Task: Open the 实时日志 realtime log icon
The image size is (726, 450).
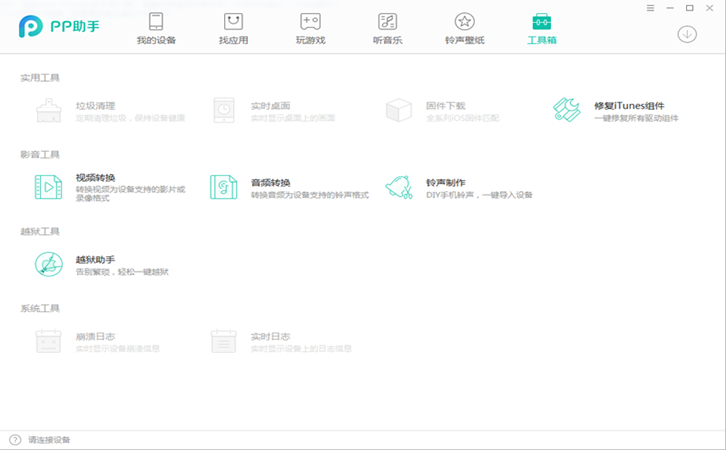Action: coord(224,341)
